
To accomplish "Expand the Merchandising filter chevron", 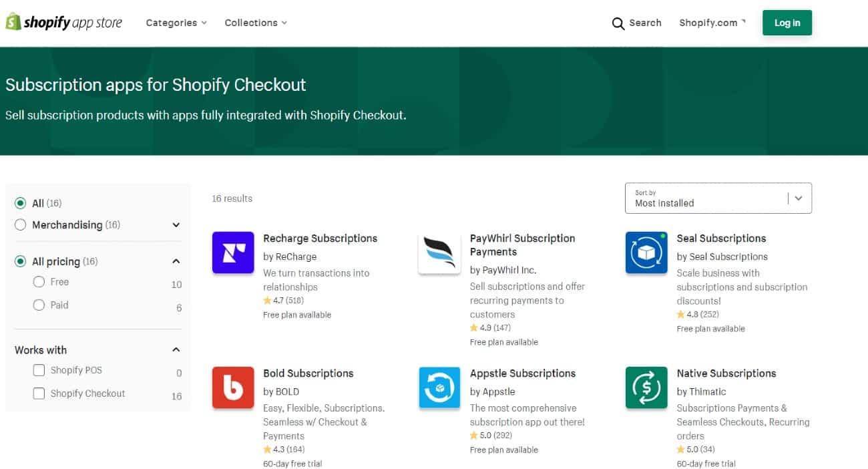I will (x=176, y=225).
